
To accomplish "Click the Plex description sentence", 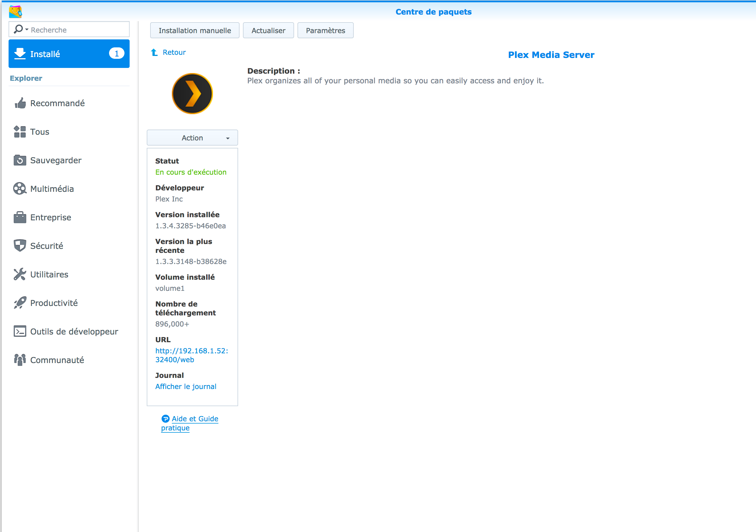I will pos(395,81).
